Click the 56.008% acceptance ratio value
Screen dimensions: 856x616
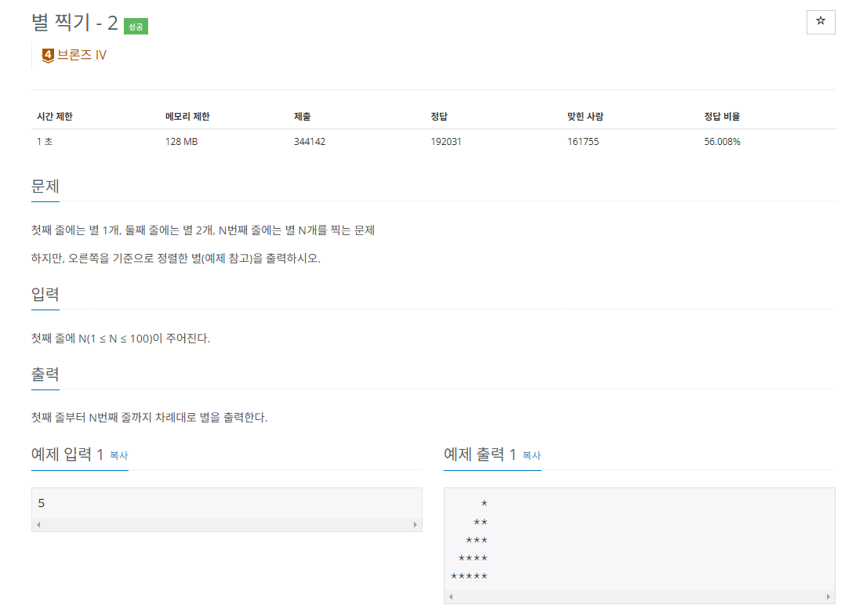(x=722, y=141)
